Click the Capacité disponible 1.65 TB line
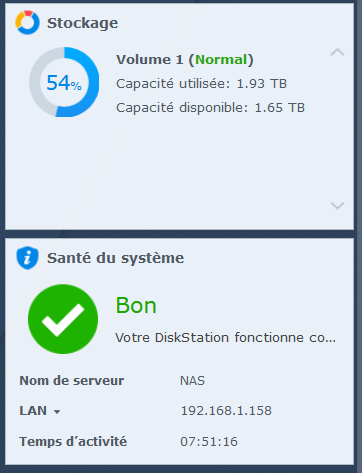This screenshot has height=473, width=362. pos(210,108)
